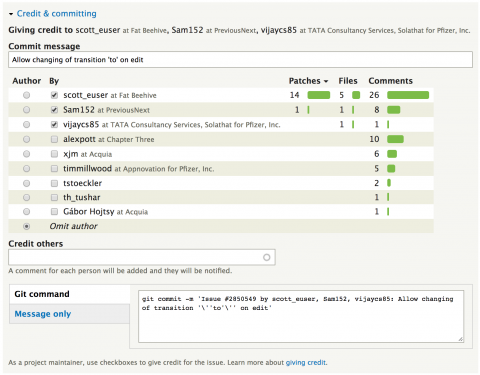Click the Files column header
Screen dimensions: 480x375
pos(348,81)
